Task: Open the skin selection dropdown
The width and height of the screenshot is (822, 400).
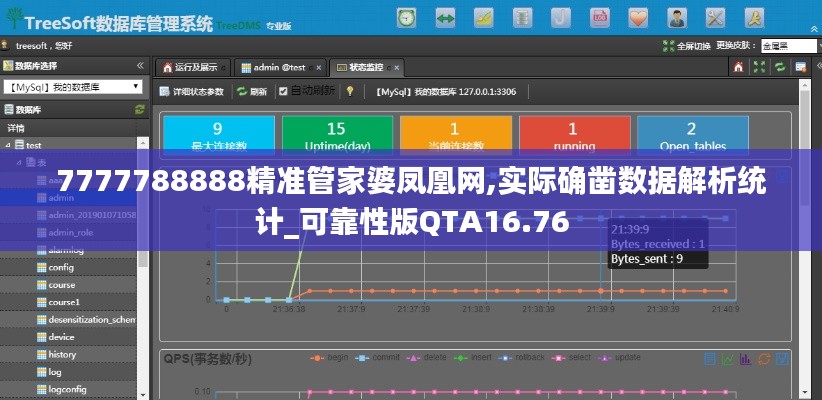Action: pyautogui.click(x=789, y=46)
